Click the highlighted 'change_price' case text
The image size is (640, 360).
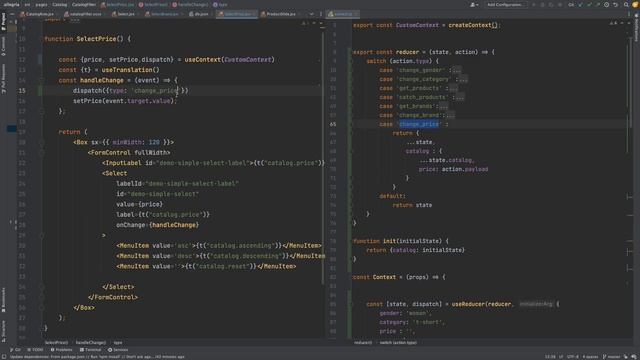point(419,124)
